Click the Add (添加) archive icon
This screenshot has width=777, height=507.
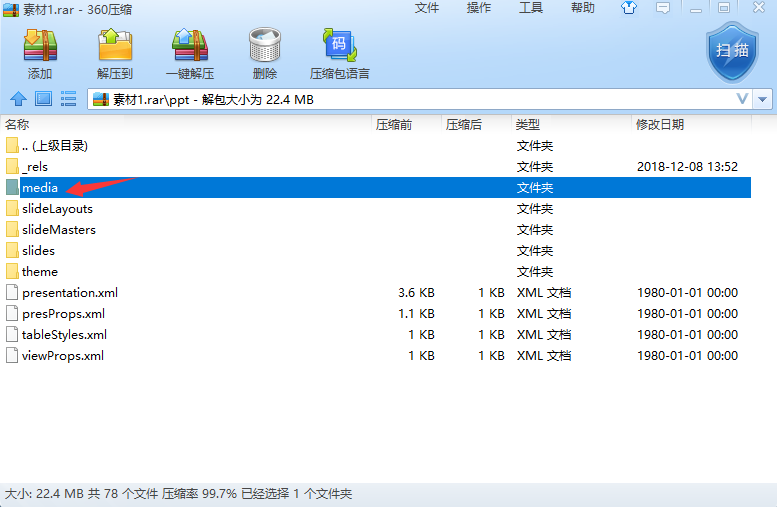pos(40,54)
